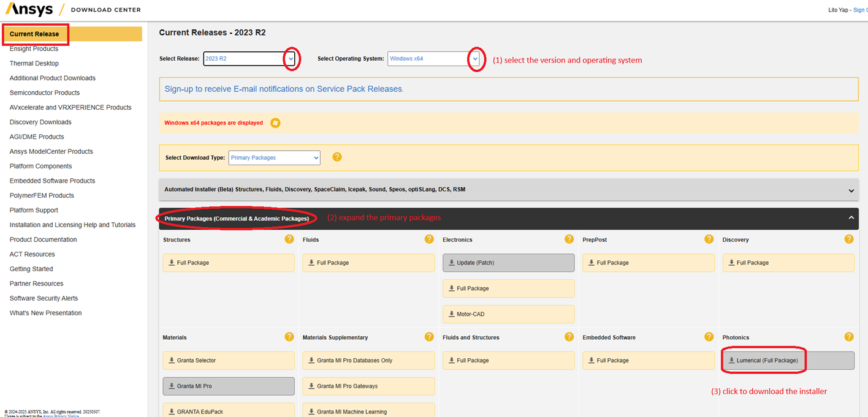This screenshot has width=868, height=417.
Task: Click the Fluids and Structures help icon
Action: tap(569, 337)
